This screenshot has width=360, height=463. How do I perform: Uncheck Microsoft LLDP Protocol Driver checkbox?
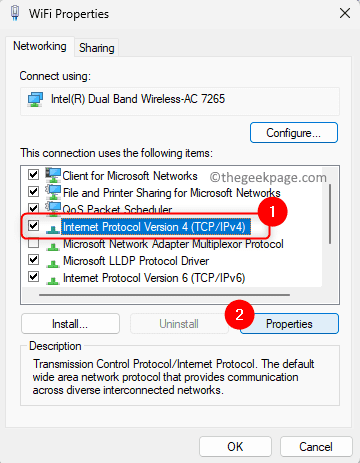[x=33, y=259]
